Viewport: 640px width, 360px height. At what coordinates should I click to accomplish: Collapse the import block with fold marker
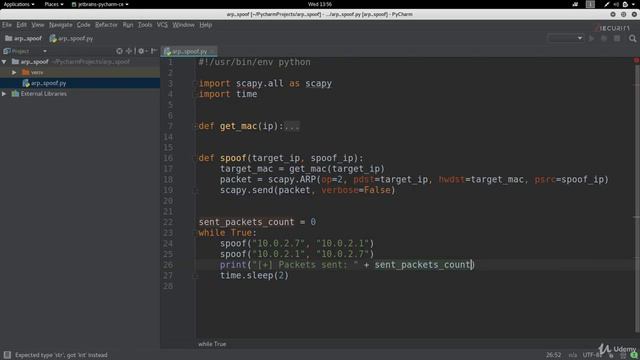[196, 83]
